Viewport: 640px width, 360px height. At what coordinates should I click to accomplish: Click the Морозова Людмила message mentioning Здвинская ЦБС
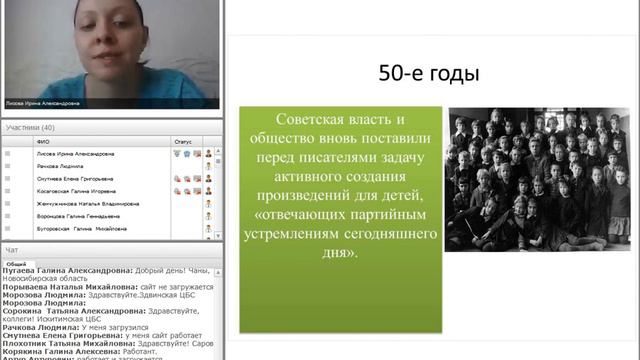point(99,295)
